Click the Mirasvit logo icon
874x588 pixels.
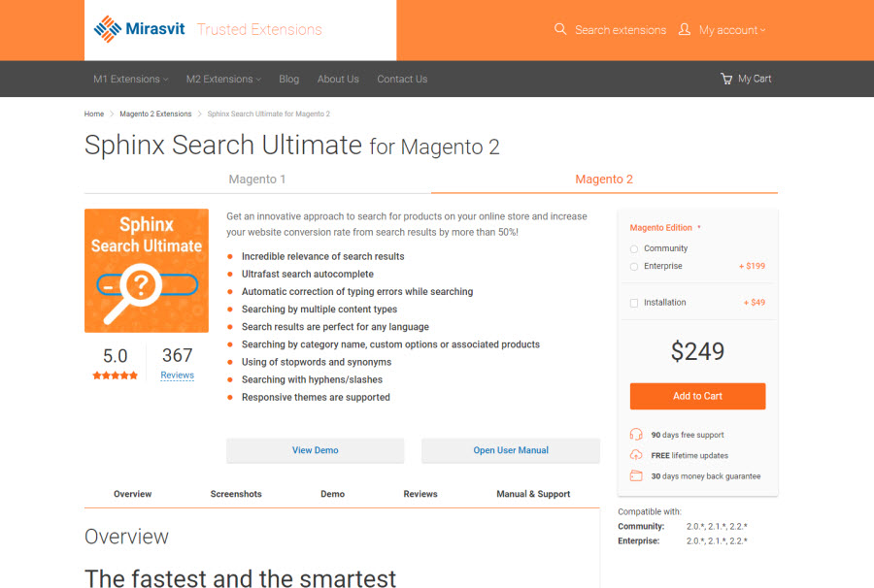click(108, 29)
